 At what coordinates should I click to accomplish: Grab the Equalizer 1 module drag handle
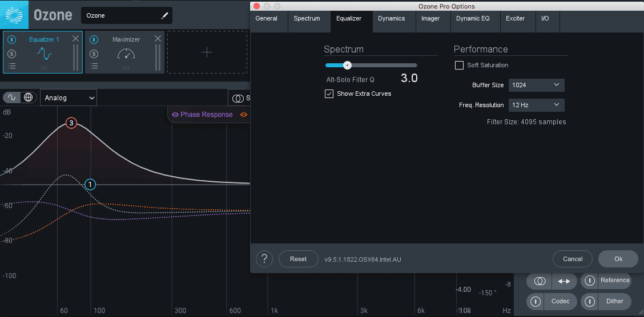(x=44, y=68)
